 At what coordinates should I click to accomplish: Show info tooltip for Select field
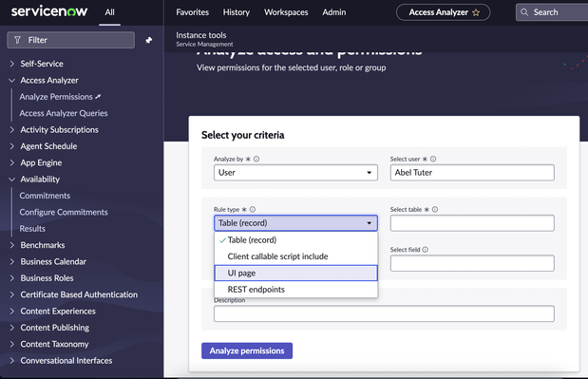[x=426, y=250]
